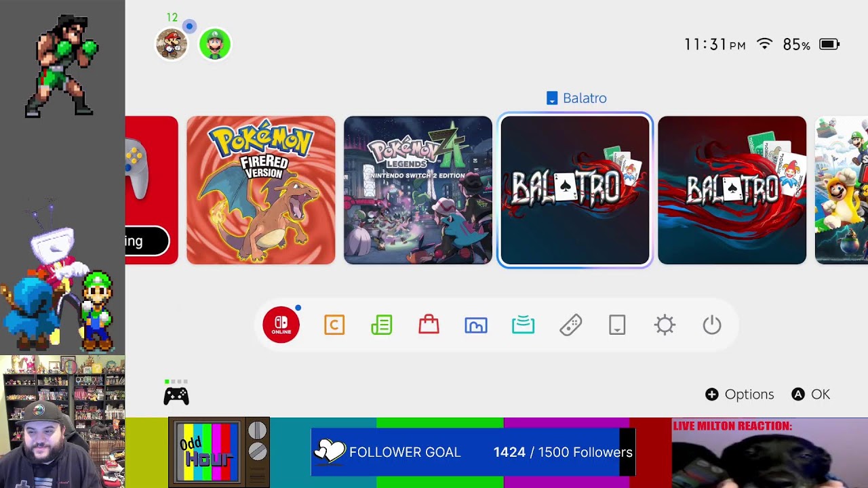Select the friend count 12

point(172,18)
